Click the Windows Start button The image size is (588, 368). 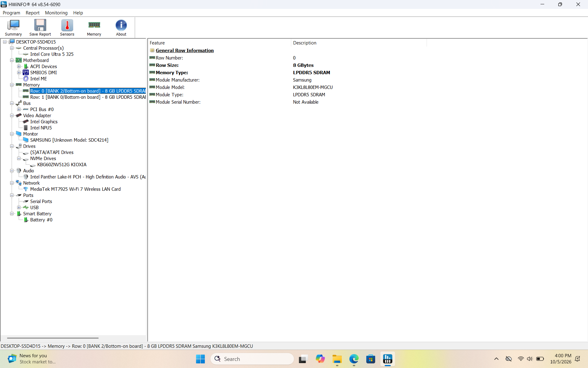coord(200,359)
